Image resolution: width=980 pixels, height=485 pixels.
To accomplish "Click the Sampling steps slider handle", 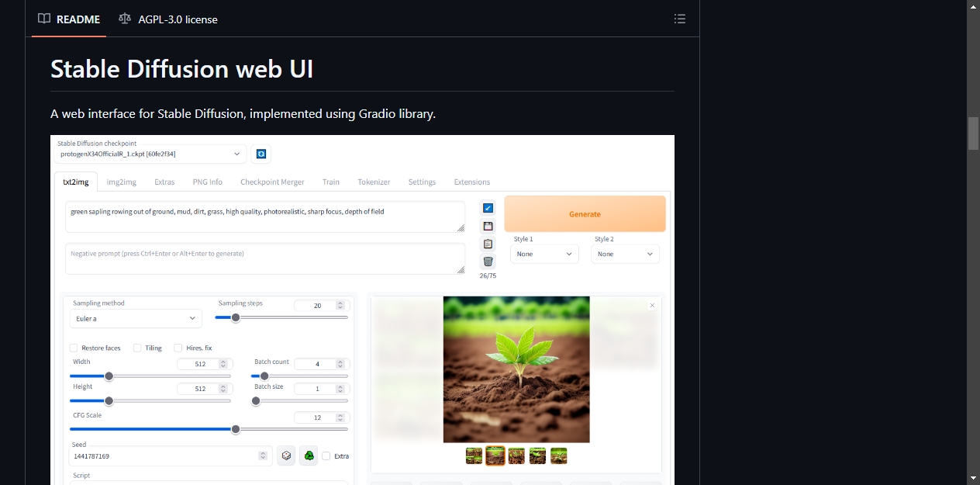I will 236,317.
